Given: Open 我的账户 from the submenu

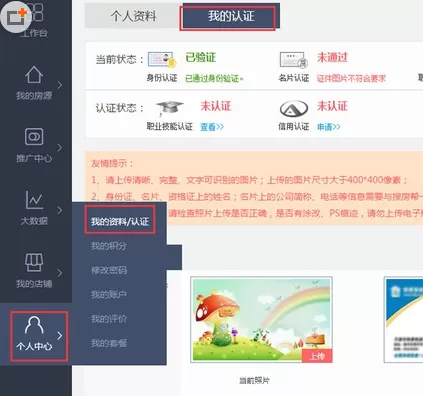Looking at the screenshot, I should [x=109, y=295].
